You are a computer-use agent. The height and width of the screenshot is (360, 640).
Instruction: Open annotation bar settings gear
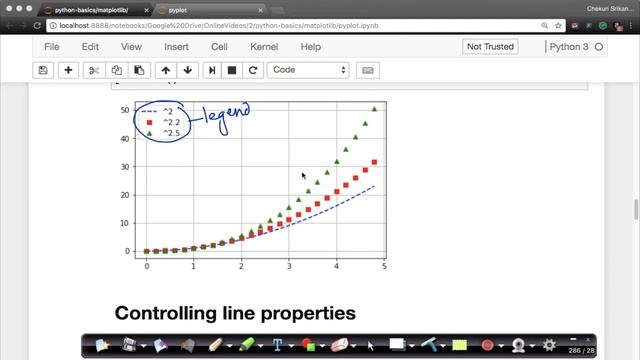point(549,345)
